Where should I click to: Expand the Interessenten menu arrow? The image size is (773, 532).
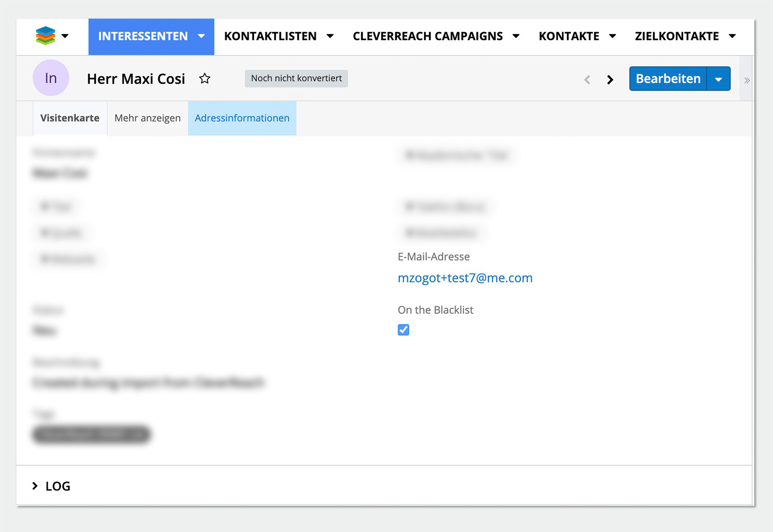201,36
